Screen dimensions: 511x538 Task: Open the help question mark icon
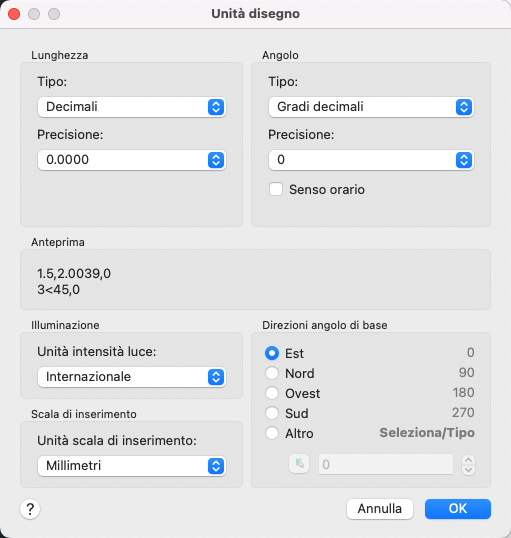(x=30, y=509)
